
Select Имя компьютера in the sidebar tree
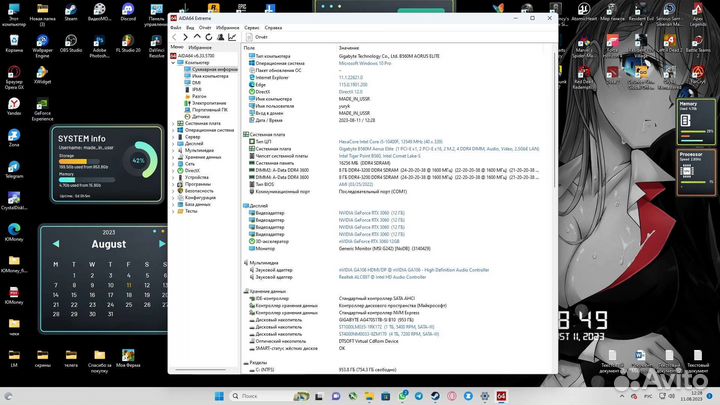(x=206, y=76)
